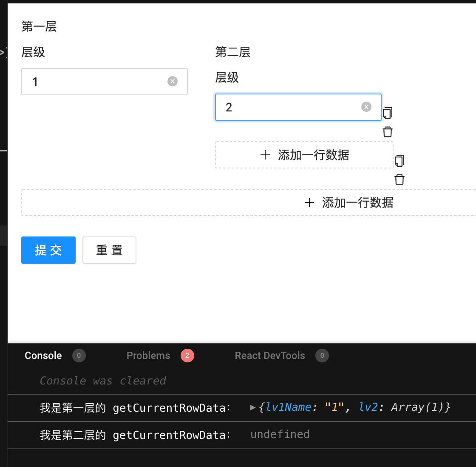Delete the first-layer row using the outer trash icon
Image resolution: width=476 pixels, height=467 pixels.
(399, 179)
